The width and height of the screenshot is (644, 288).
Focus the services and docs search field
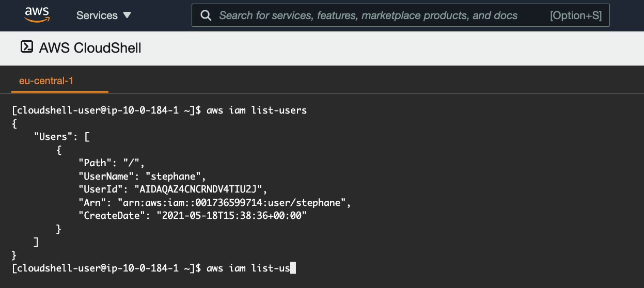click(400, 15)
